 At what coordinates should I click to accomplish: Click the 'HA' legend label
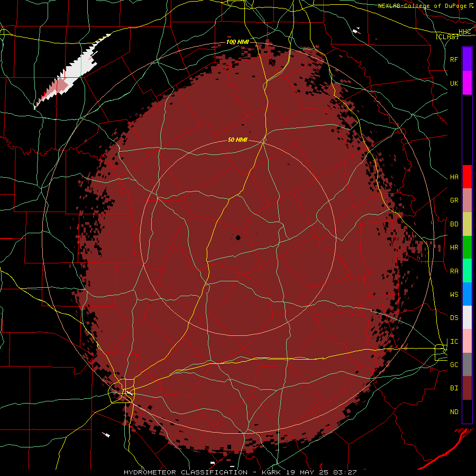coord(454,177)
